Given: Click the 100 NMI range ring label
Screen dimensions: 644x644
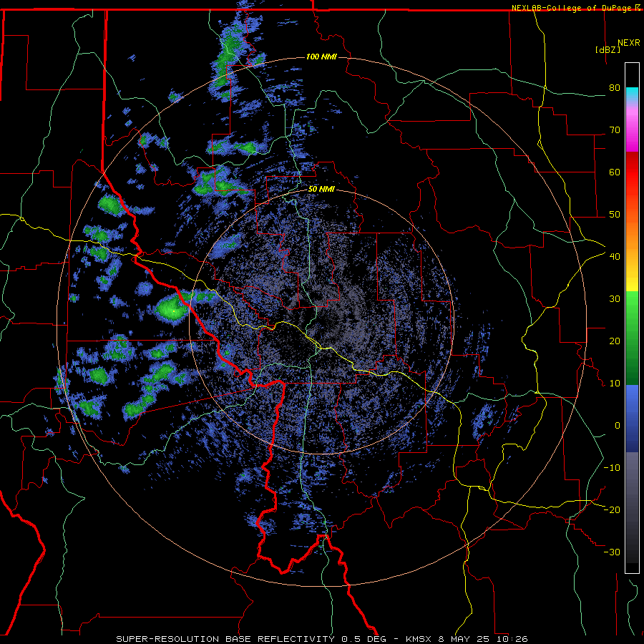Looking at the screenshot, I should [321, 57].
